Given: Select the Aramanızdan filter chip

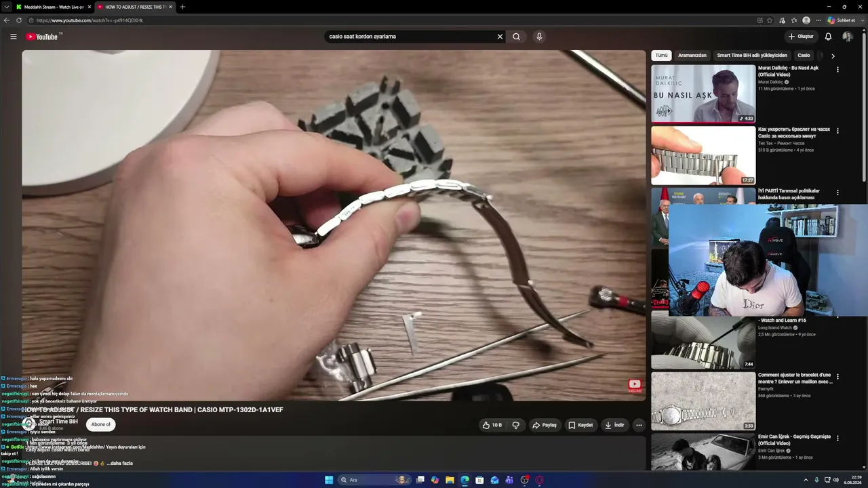Looking at the screenshot, I should pos(692,56).
